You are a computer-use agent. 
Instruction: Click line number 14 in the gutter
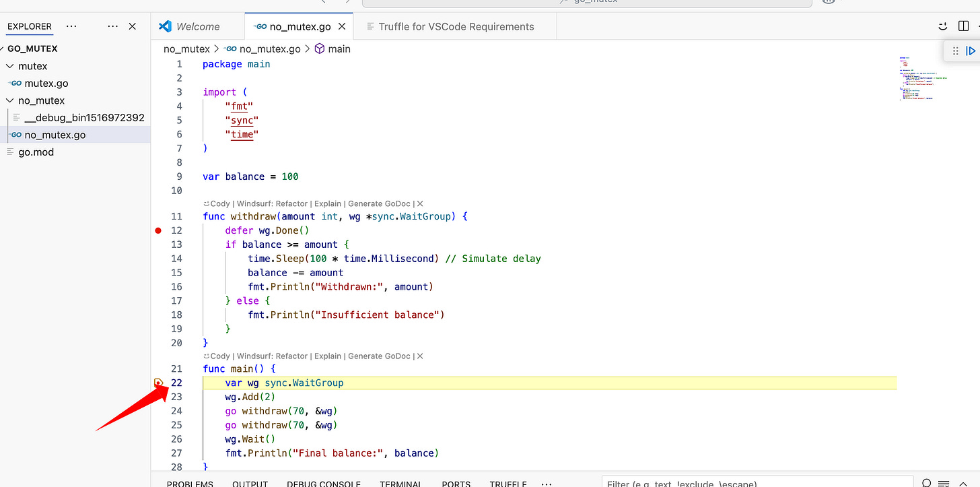click(176, 259)
